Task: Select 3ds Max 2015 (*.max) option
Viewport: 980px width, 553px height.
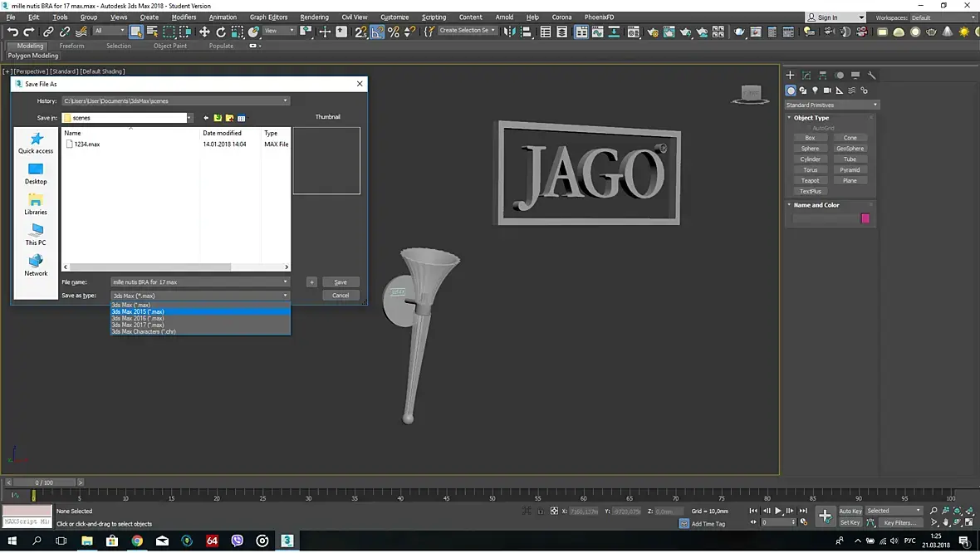Action: tap(200, 311)
